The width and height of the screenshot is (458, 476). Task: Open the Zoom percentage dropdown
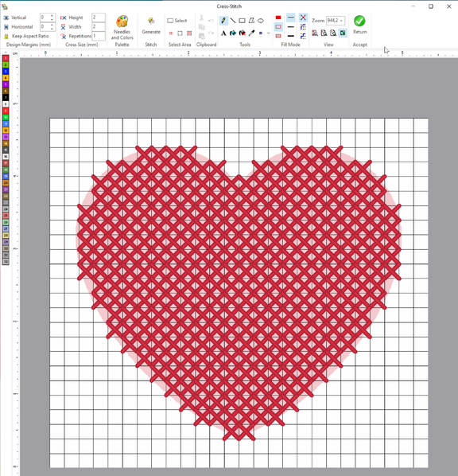pos(342,21)
